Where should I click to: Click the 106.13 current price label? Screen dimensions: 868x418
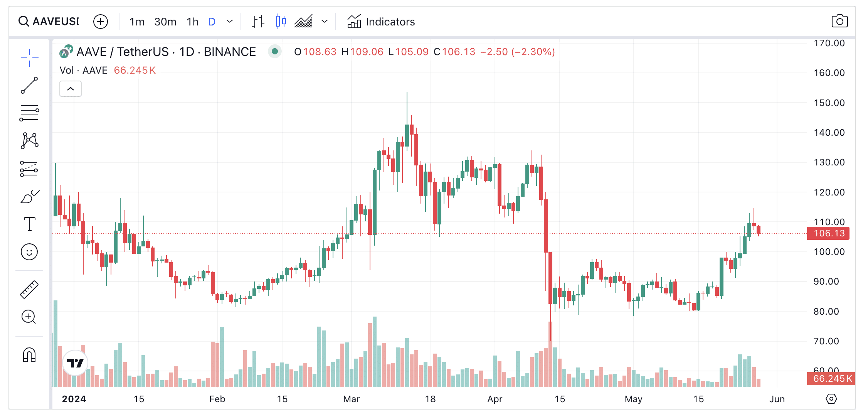tap(829, 233)
